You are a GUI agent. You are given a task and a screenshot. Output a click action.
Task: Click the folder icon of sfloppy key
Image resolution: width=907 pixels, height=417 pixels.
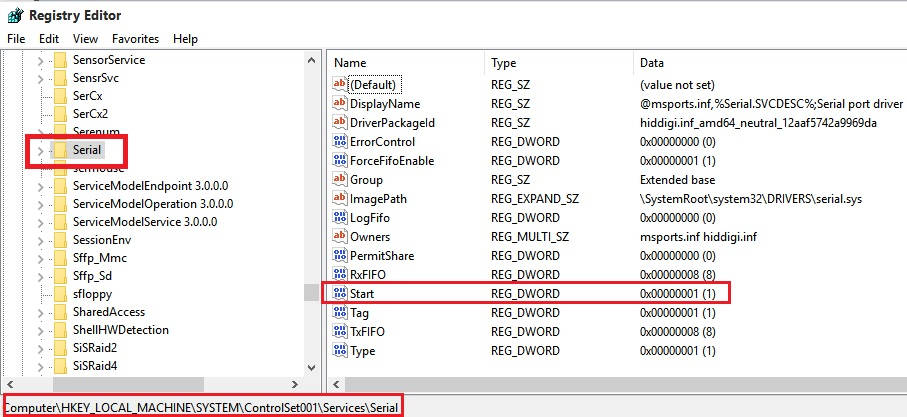click(60, 294)
